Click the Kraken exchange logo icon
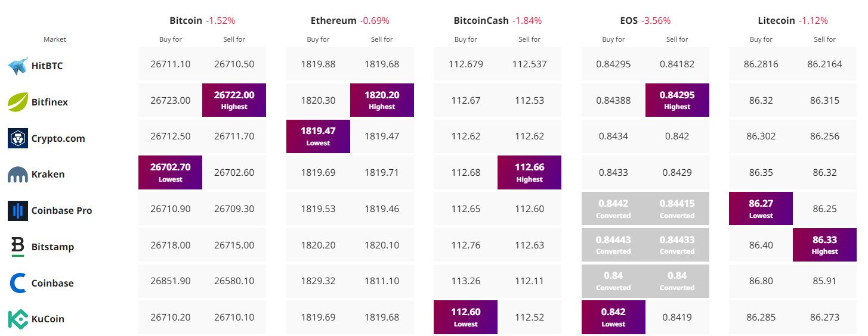 coord(18,175)
